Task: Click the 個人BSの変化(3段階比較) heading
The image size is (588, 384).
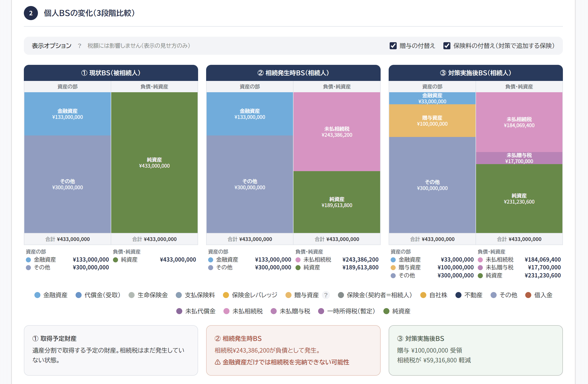Action: coord(89,13)
